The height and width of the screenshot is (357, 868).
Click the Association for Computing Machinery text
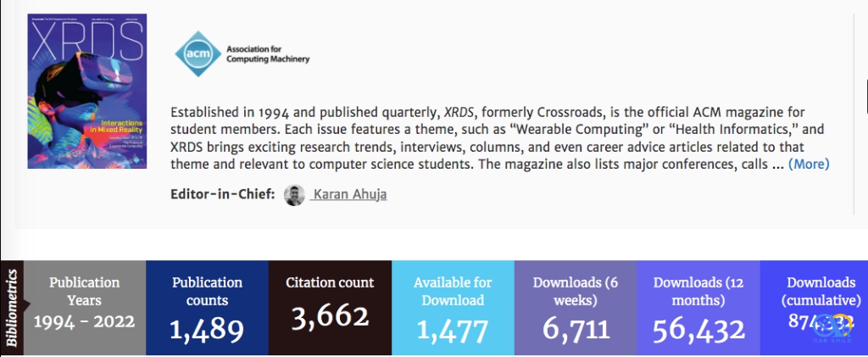[x=268, y=54]
